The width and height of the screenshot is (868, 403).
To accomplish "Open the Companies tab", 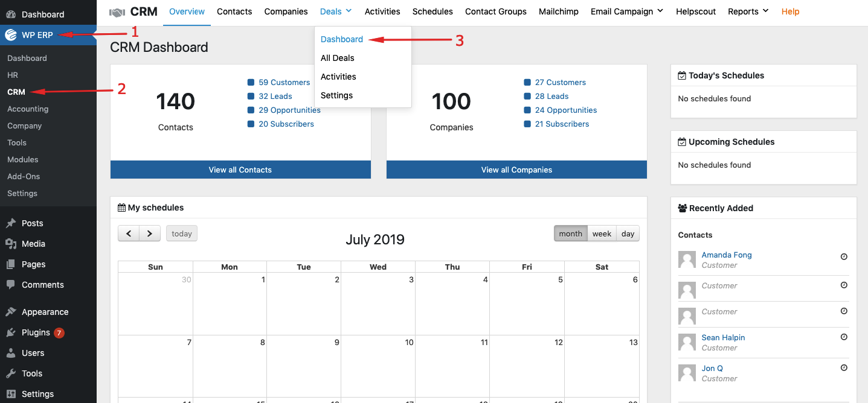I will pos(286,11).
